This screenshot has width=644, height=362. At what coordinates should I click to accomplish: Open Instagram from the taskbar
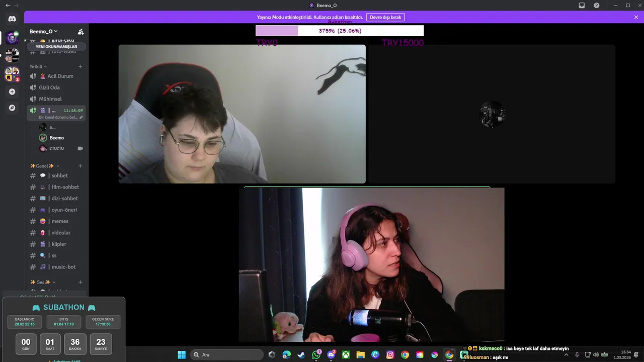click(x=390, y=355)
